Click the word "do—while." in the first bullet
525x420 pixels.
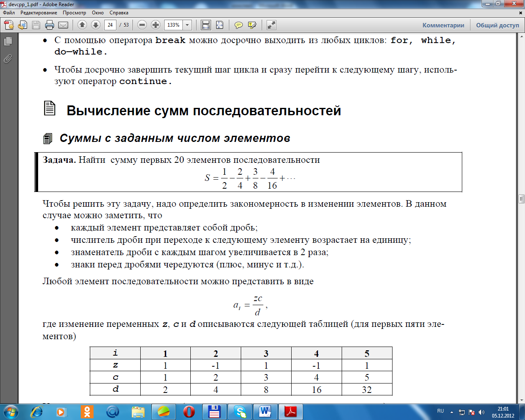click(81, 52)
